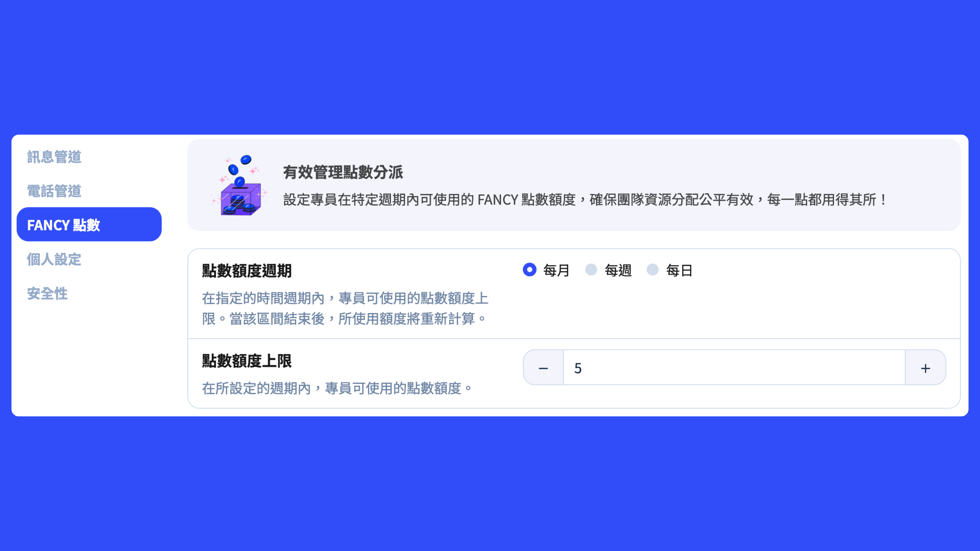
Task: Open the 安全性 settings page
Action: pos(47,294)
